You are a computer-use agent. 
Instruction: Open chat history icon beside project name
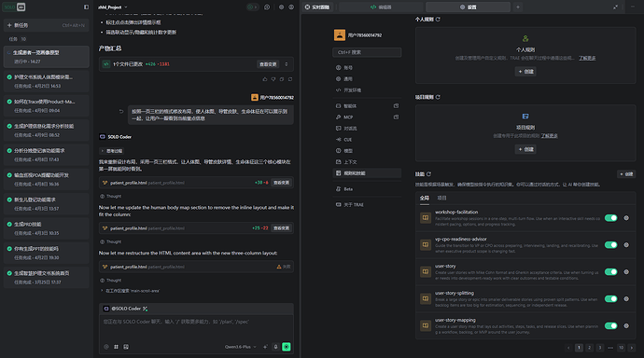(x=267, y=7)
